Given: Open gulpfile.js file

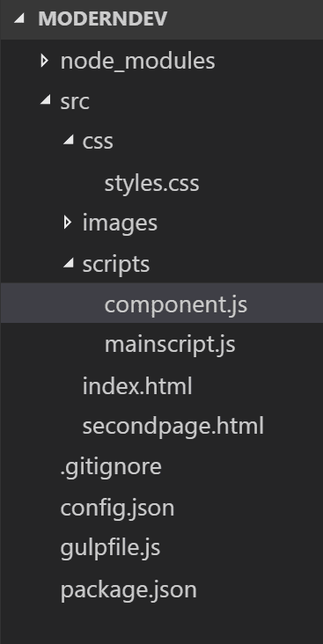Looking at the screenshot, I should click(x=110, y=548).
